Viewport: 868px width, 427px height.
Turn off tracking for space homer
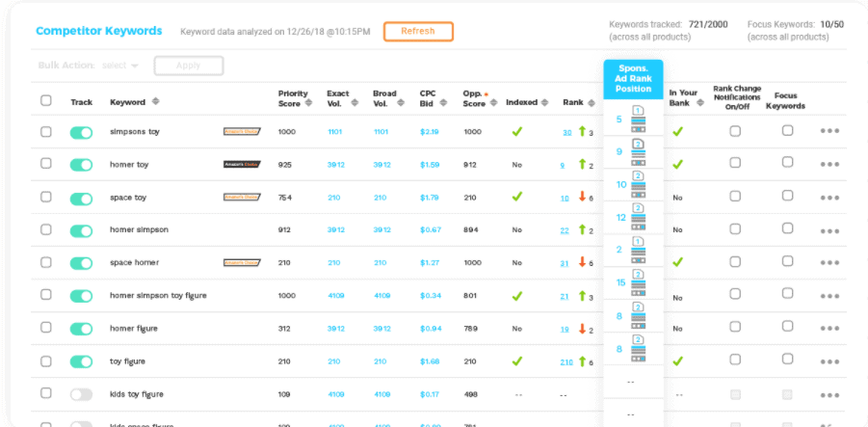(x=81, y=263)
